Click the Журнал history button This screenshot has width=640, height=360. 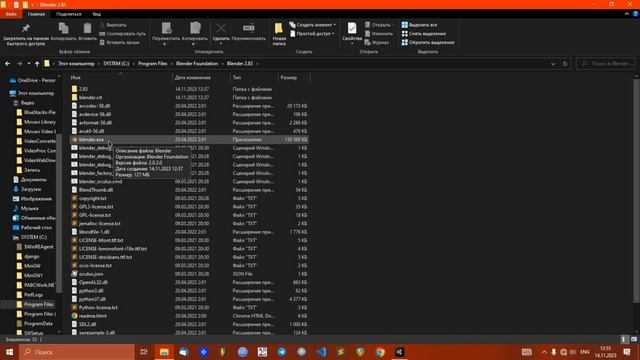click(x=377, y=42)
